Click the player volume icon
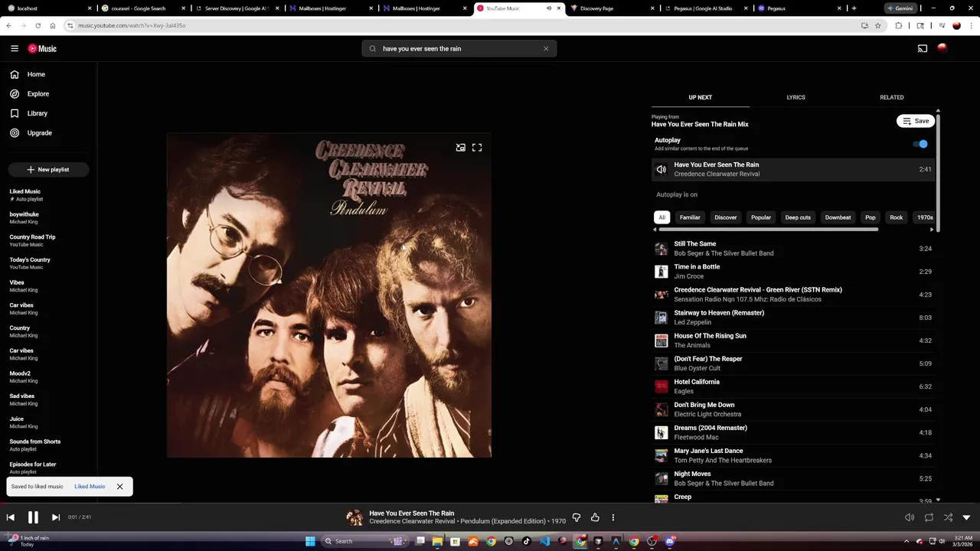The image size is (980, 551). (x=910, y=517)
